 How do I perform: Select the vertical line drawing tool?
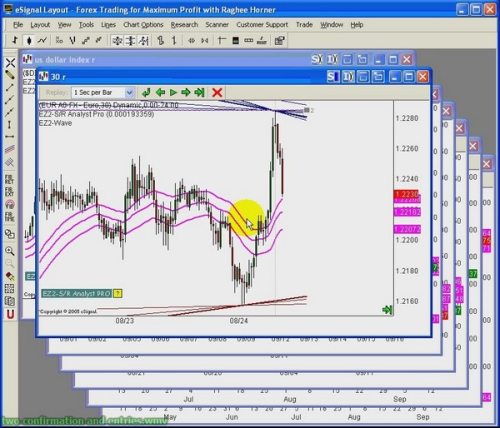pos(9,125)
